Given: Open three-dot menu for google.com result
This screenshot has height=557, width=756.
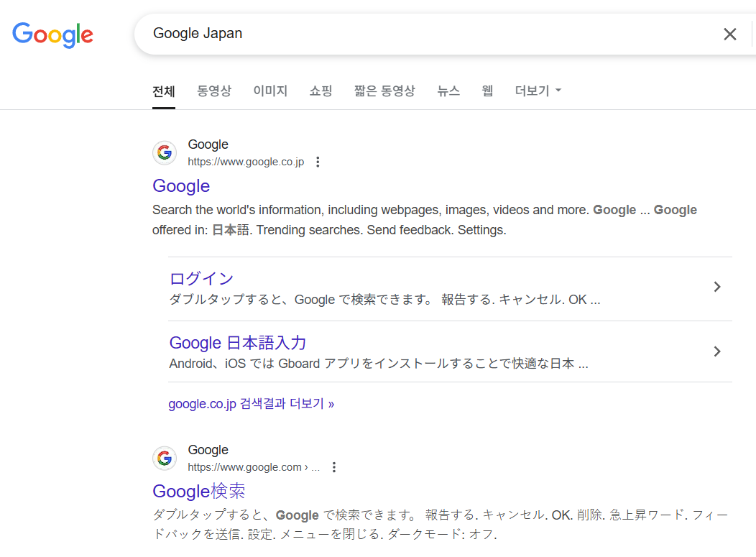Looking at the screenshot, I should click(x=334, y=467).
